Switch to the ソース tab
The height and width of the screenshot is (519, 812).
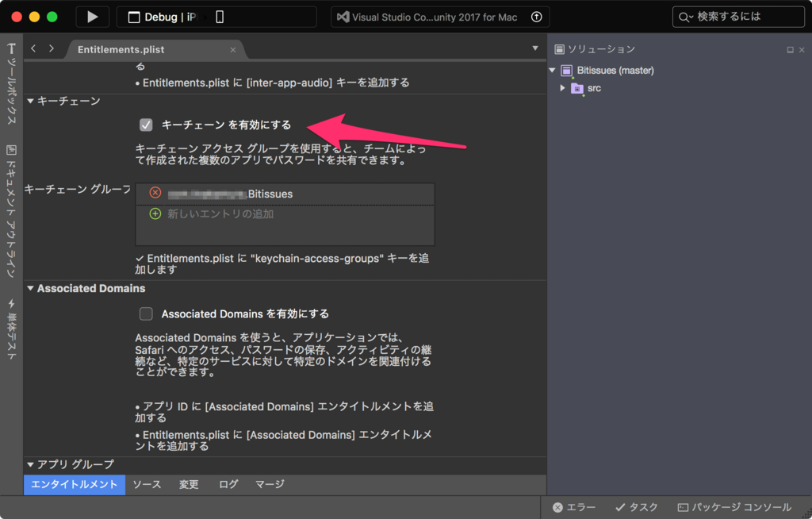[x=147, y=484]
